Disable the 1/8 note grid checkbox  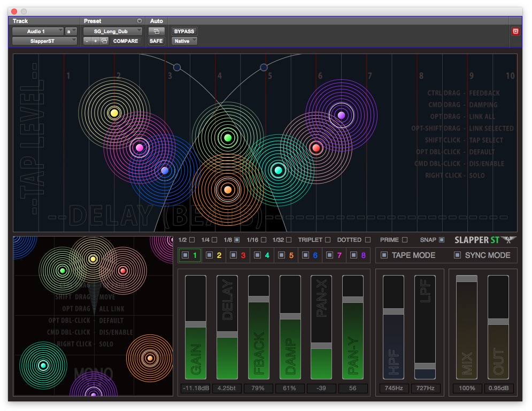tap(237, 240)
